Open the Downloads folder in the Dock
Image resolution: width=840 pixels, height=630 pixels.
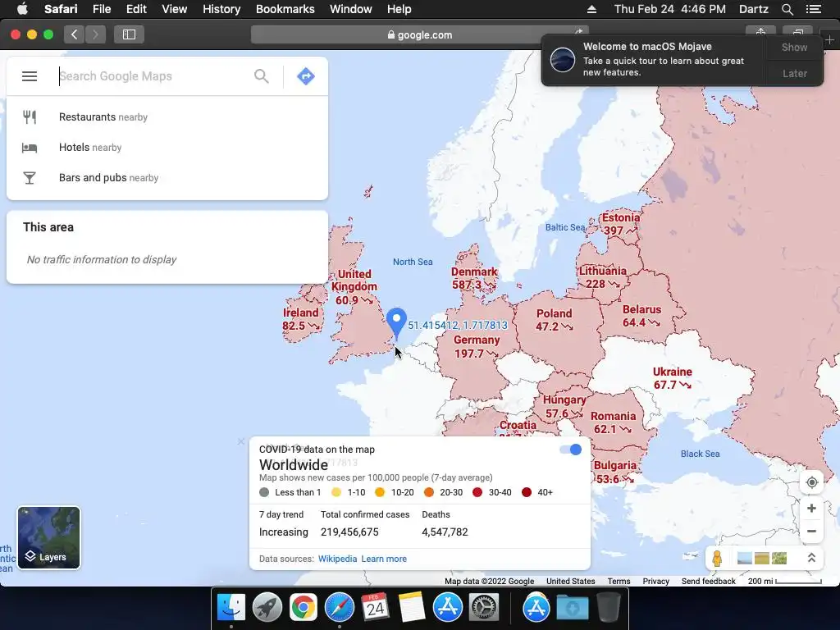[572, 607]
